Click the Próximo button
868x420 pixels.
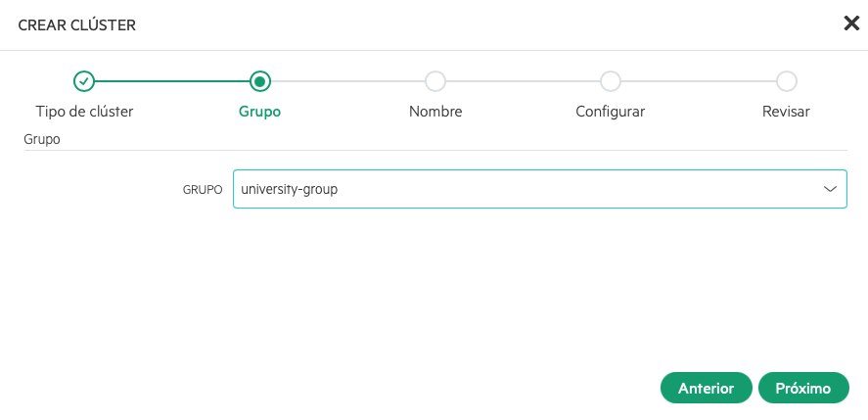click(x=803, y=388)
